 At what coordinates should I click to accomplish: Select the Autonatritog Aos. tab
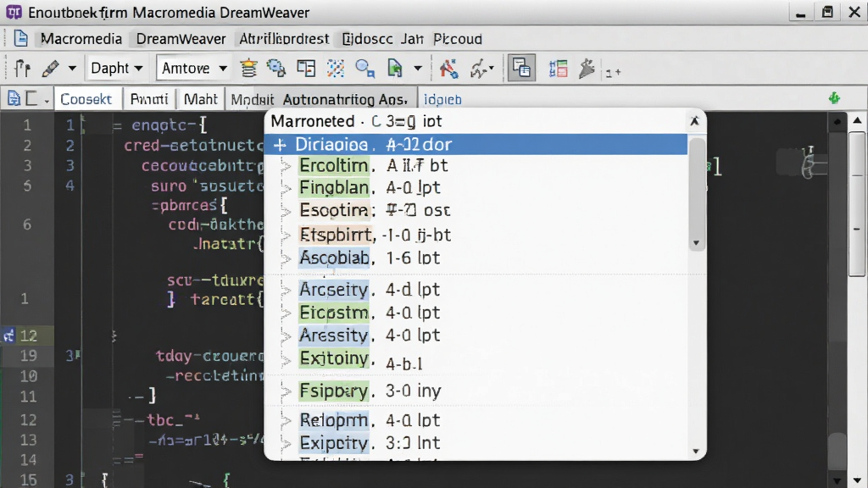(x=346, y=100)
